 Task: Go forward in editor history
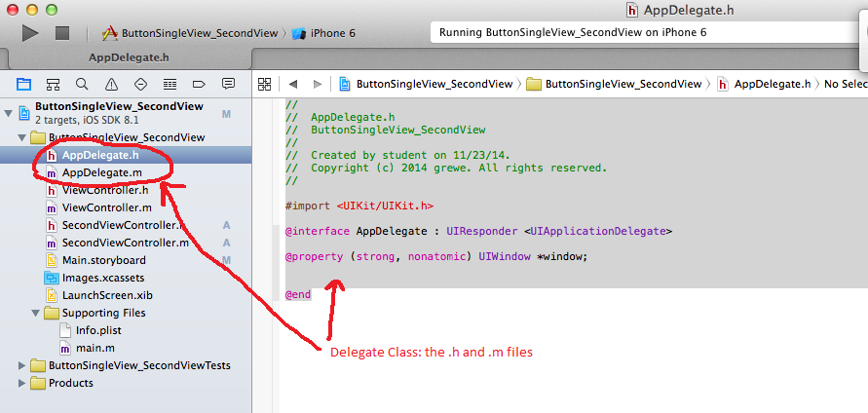314,84
